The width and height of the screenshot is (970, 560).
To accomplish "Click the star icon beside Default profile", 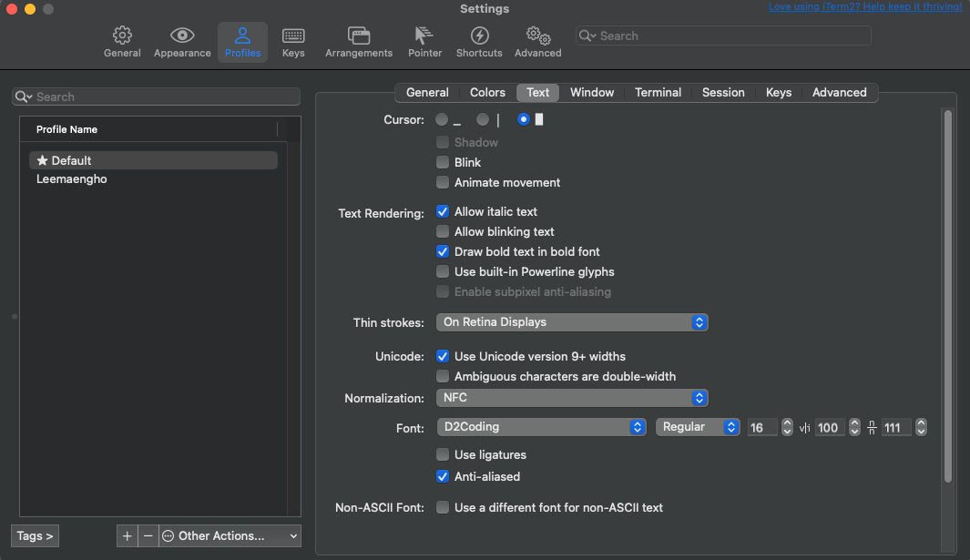I will point(42,160).
